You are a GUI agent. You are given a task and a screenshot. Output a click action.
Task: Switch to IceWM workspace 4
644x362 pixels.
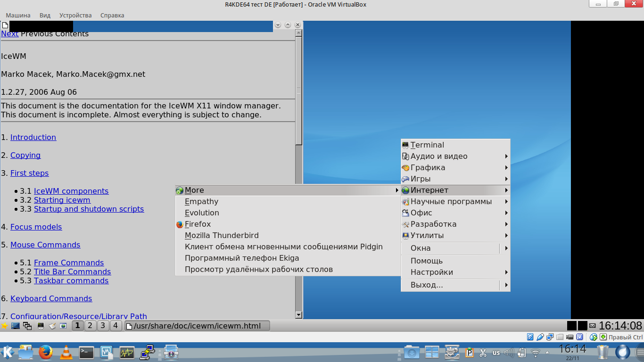pyautogui.click(x=116, y=326)
